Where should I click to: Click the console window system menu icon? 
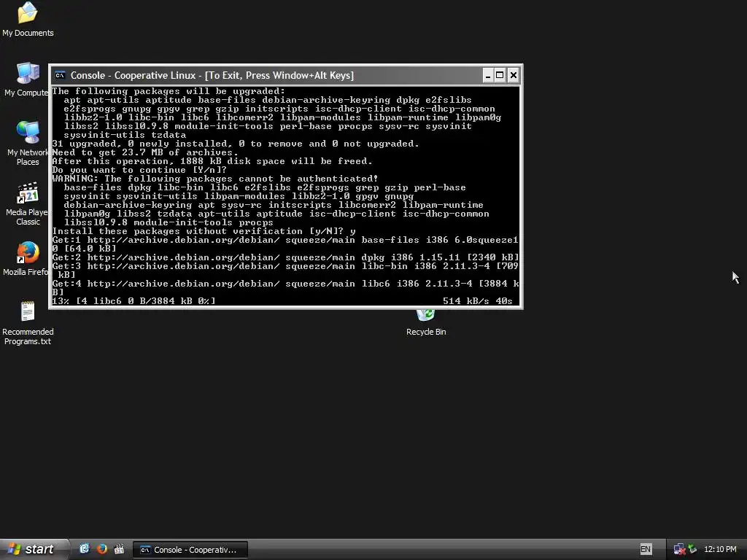(x=60, y=75)
